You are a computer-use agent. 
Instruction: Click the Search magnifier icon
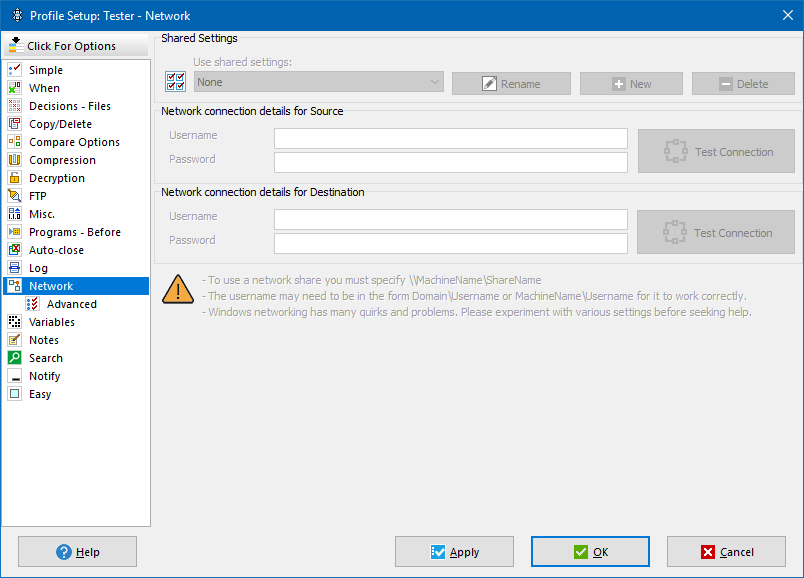pos(14,358)
